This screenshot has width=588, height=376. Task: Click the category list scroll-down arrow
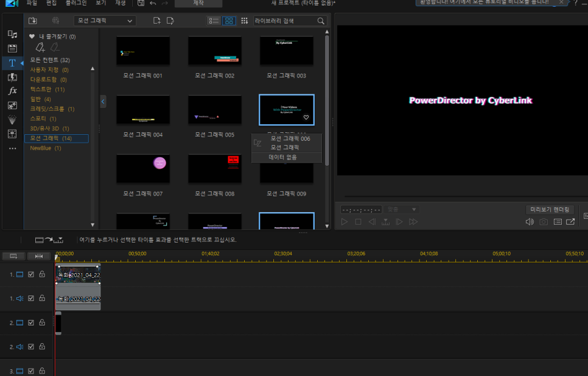(93, 225)
